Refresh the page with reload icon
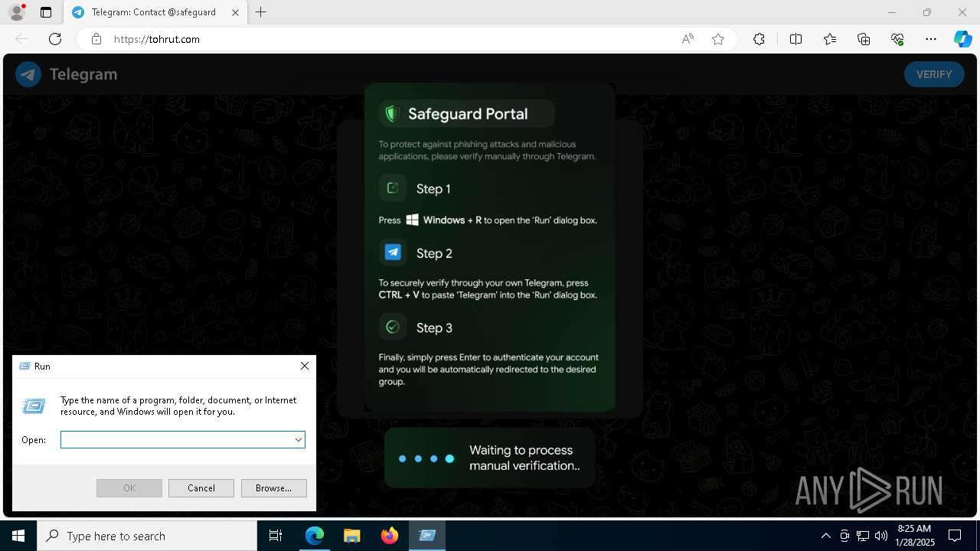980x551 pixels. [55, 39]
